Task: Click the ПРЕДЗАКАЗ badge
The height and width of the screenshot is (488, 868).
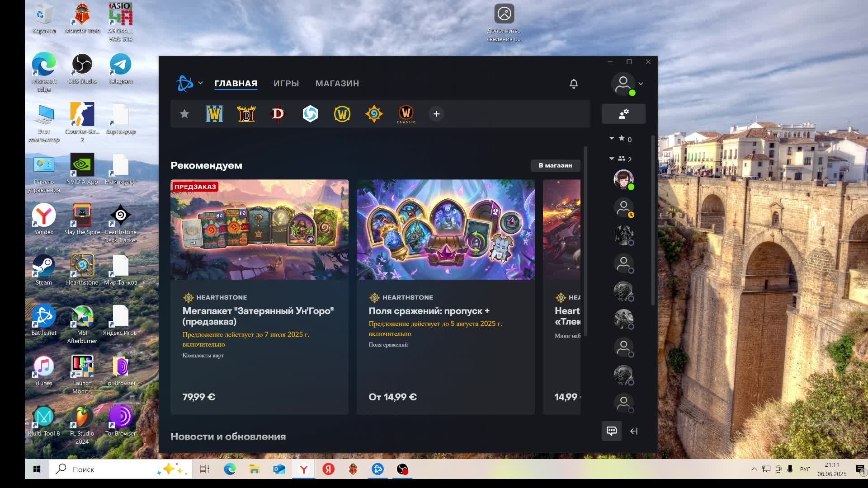Action: (x=195, y=187)
